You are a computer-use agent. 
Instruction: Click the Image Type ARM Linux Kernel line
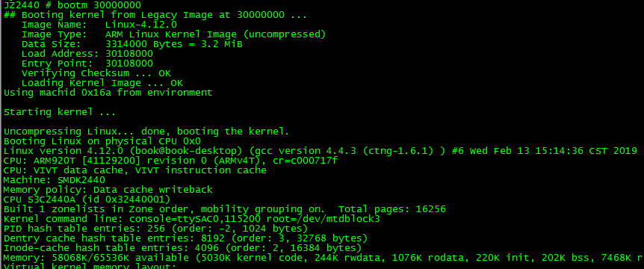tap(174, 34)
